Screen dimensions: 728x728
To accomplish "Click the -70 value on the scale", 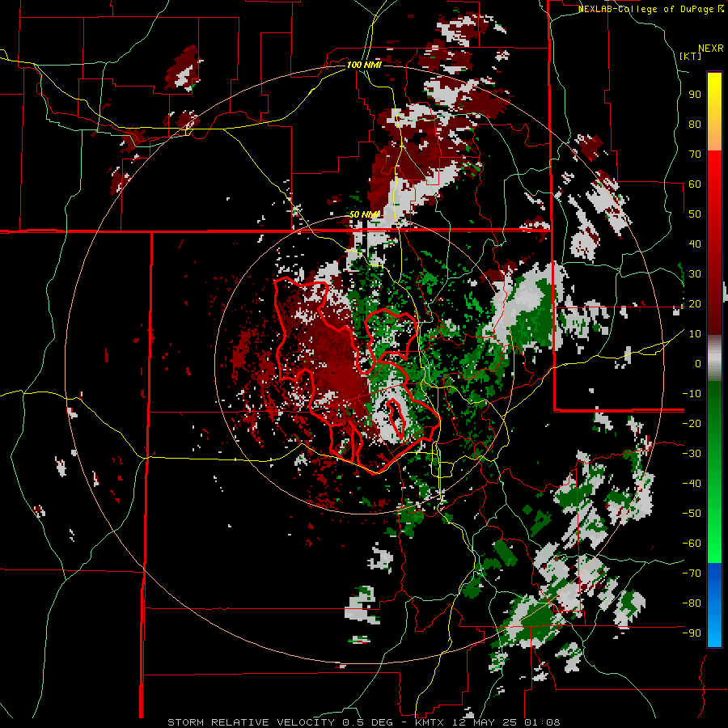I will [x=692, y=574].
